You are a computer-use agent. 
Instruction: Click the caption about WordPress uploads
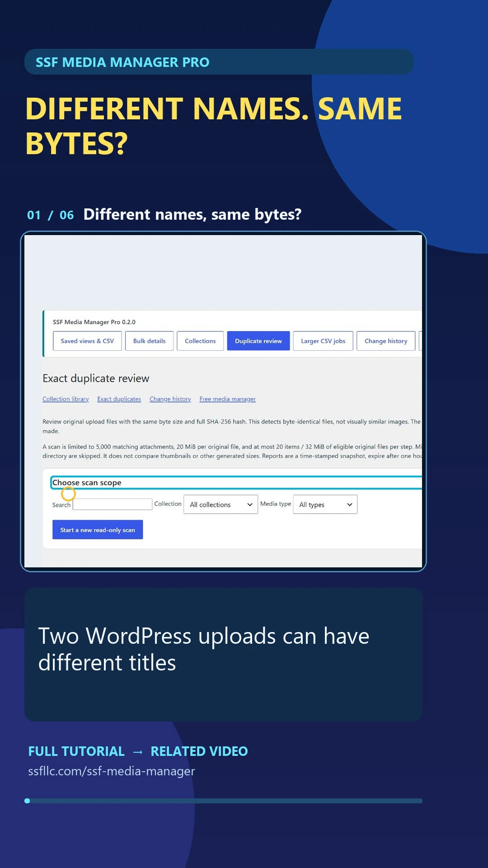click(204, 649)
